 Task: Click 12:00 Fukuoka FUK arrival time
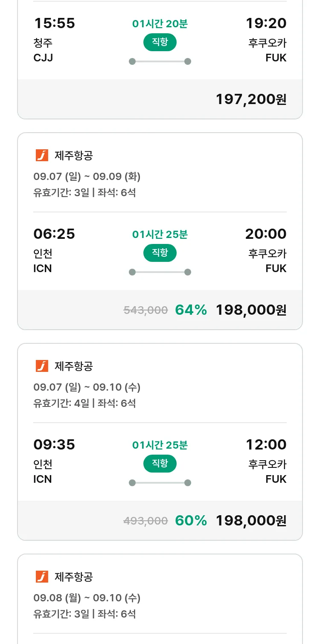pos(266,445)
